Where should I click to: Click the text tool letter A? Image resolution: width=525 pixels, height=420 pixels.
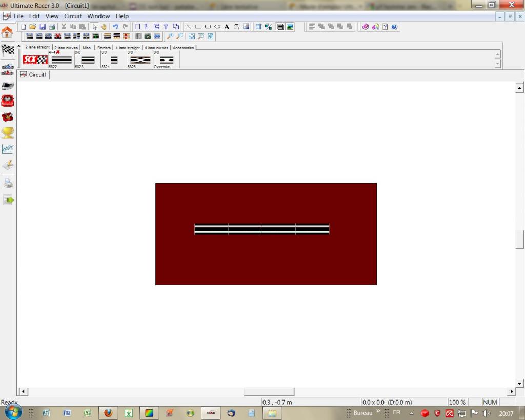pyautogui.click(x=227, y=27)
